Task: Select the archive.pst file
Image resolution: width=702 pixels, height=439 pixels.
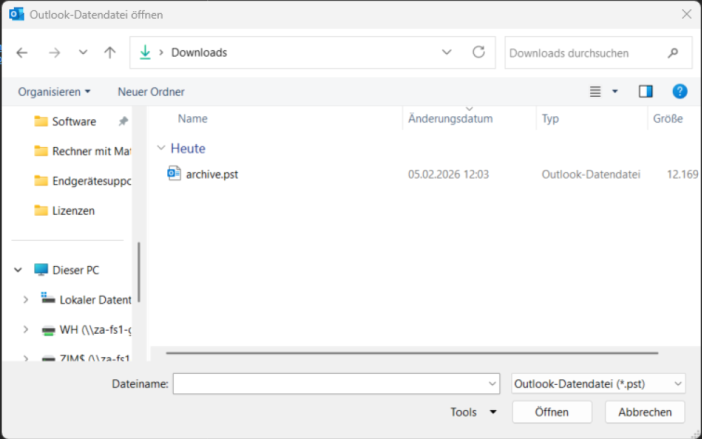Action: point(211,174)
